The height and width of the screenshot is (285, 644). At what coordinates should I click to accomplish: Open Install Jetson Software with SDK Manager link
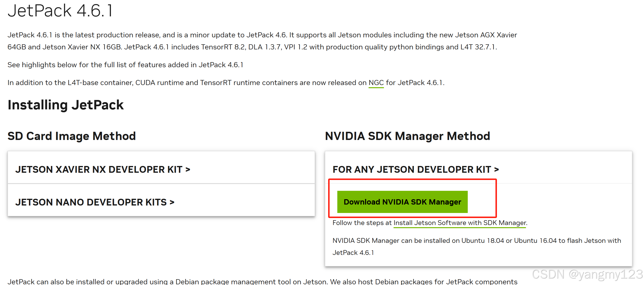pos(460,223)
